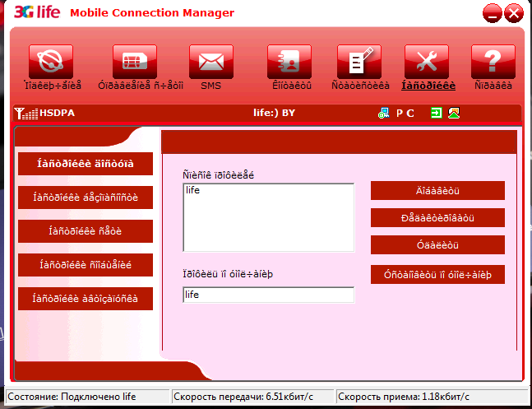Screen dimensions: 532x409
Task: Open the SMS envelope icon
Action: click(x=211, y=62)
